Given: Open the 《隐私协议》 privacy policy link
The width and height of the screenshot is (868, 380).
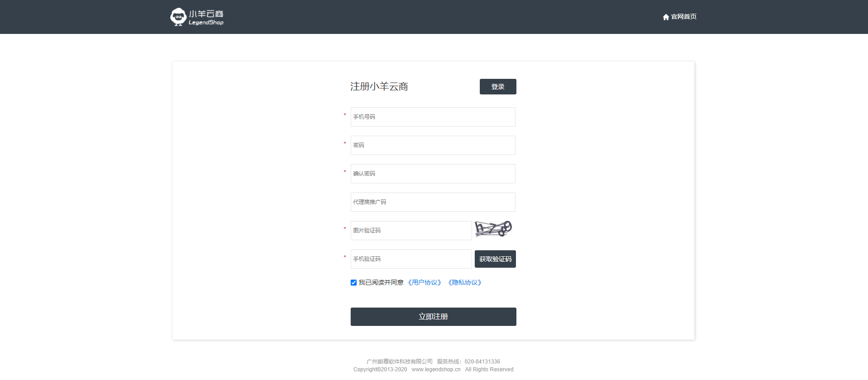Looking at the screenshot, I should pyautogui.click(x=465, y=282).
